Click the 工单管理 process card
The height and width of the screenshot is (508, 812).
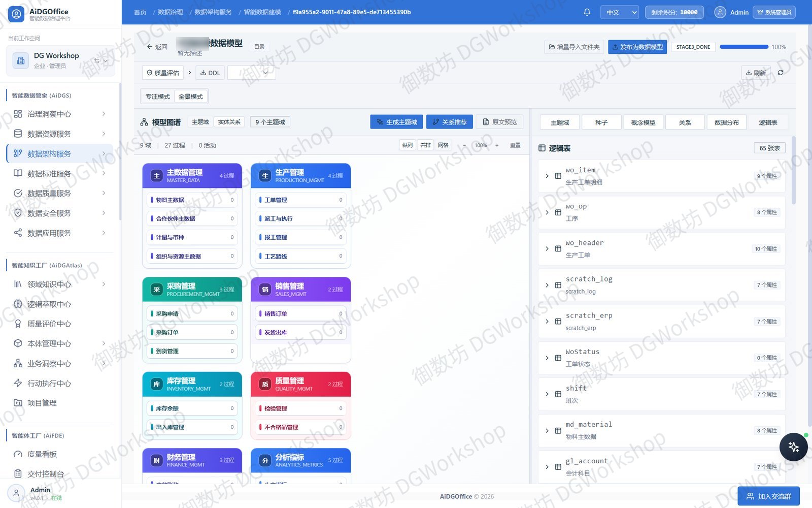coord(301,200)
